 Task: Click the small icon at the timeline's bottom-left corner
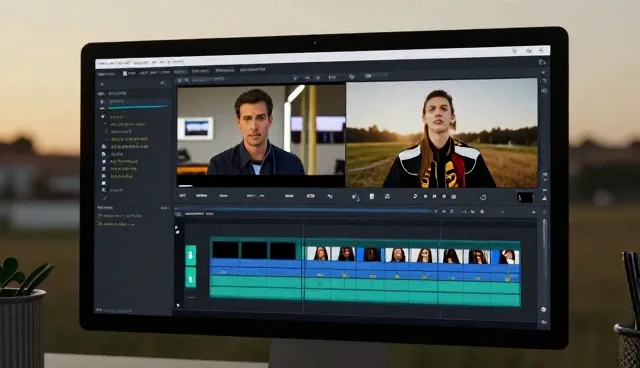(178, 305)
